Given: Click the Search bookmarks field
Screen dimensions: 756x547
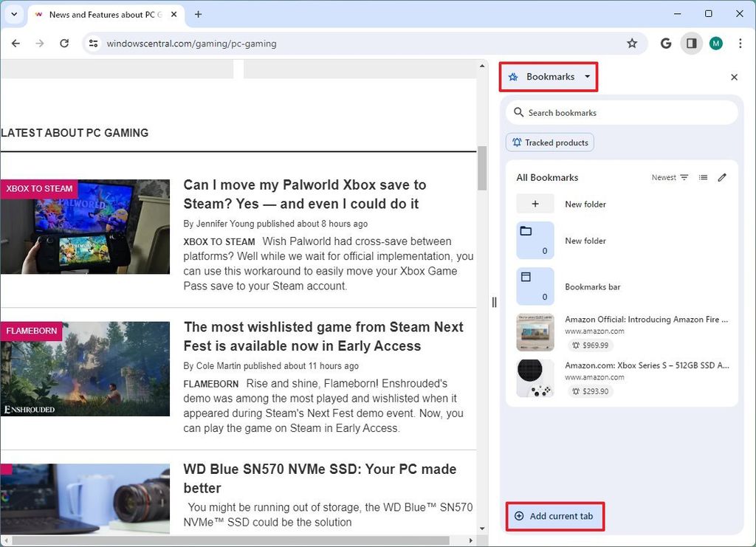Looking at the screenshot, I should pos(622,112).
